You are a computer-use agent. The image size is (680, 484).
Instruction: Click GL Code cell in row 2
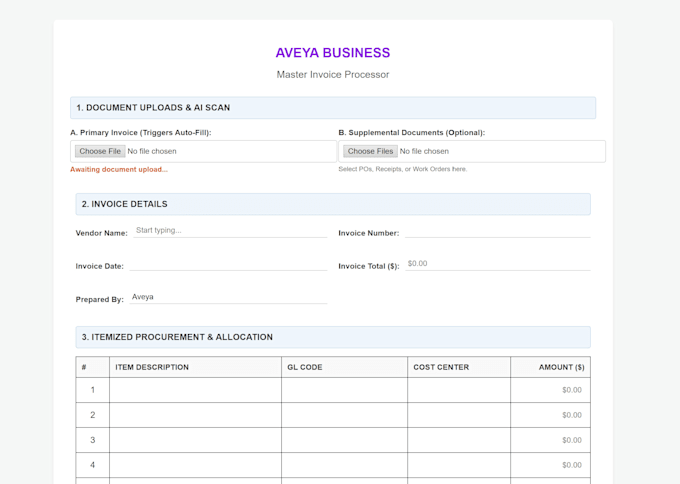pos(344,415)
